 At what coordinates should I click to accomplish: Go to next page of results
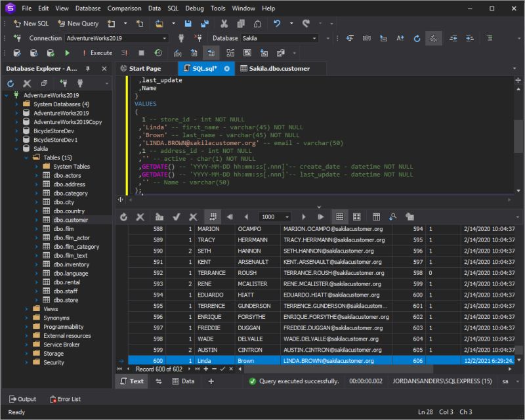(x=303, y=217)
